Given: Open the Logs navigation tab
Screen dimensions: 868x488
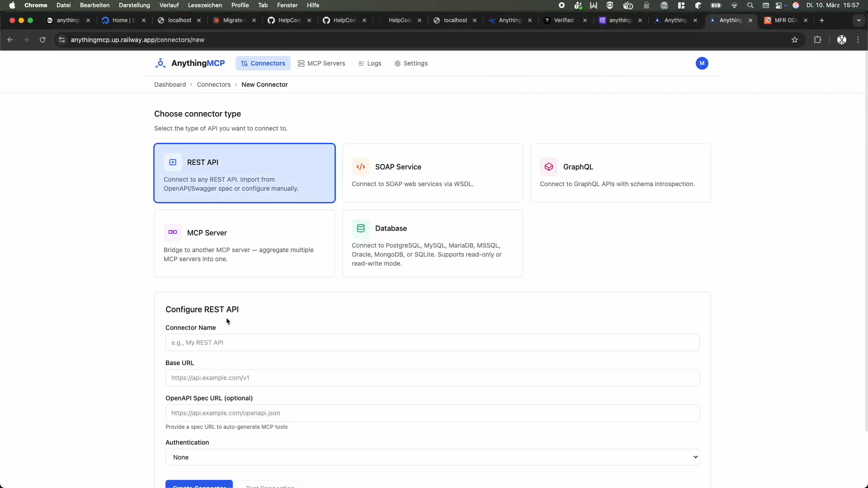Looking at the screenshot, I should [370, 63].
